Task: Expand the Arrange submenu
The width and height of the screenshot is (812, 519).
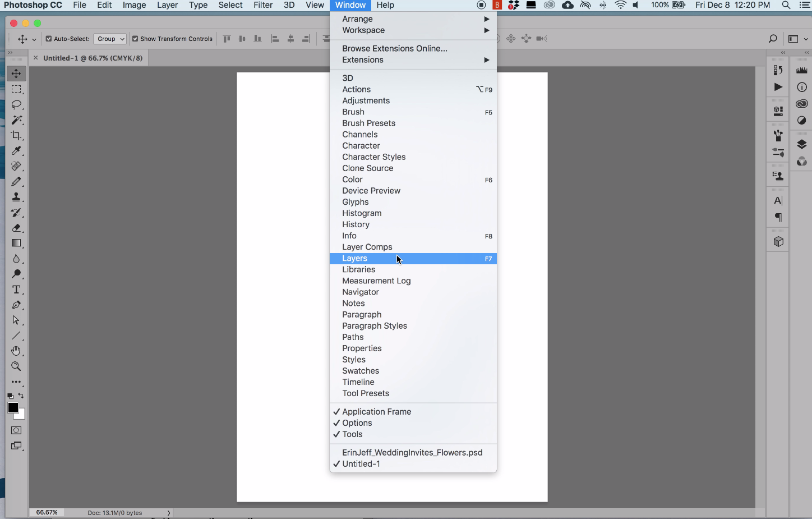Action: (413, 19)
